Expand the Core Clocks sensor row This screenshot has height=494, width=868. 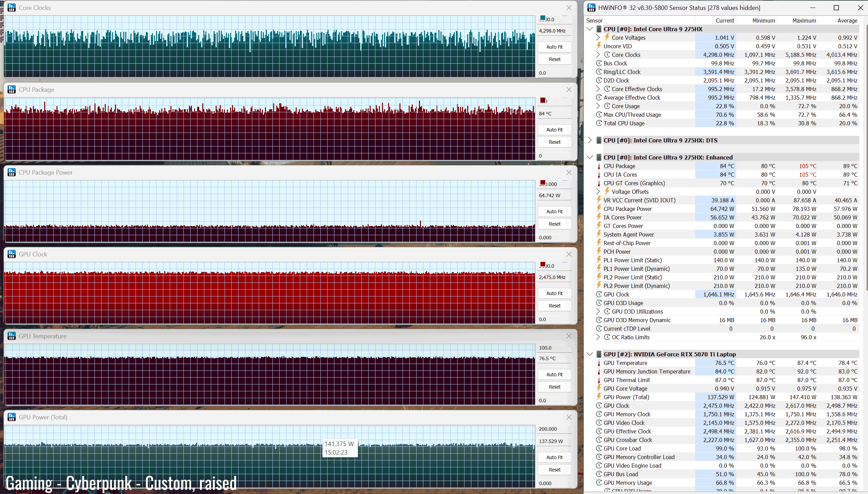pyautogui.click(x=598, y=55)
